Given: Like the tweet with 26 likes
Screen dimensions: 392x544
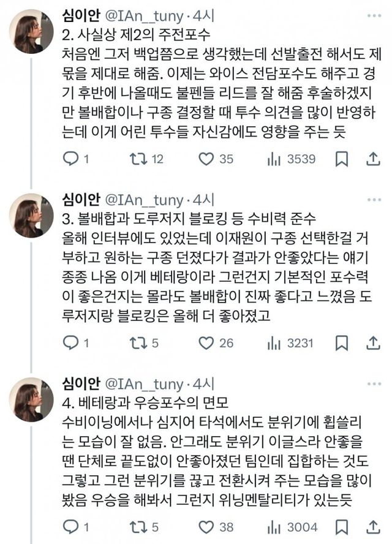Looking at the screenshot, I should coord(206,343).
